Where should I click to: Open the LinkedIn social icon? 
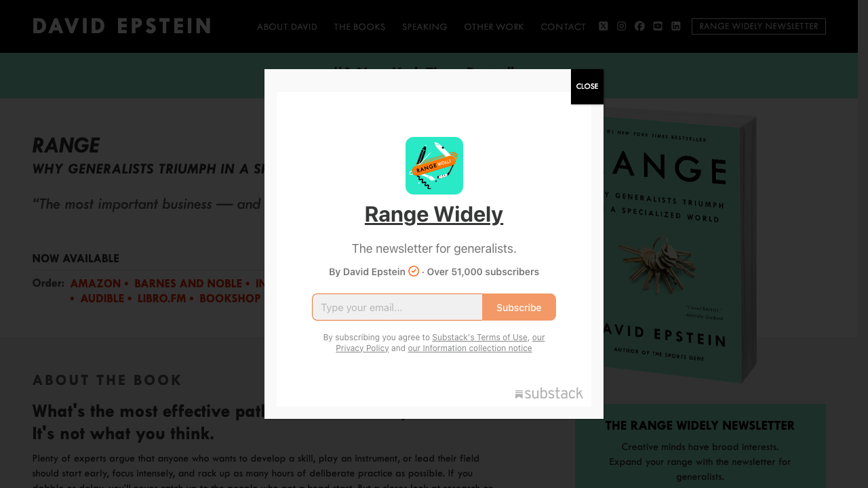coord(676,26)
